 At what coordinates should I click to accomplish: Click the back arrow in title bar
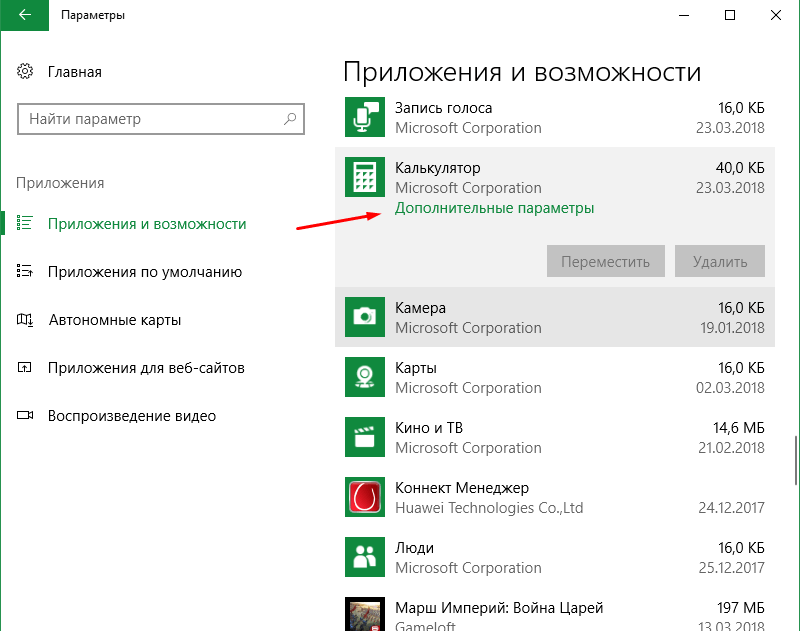24,15
